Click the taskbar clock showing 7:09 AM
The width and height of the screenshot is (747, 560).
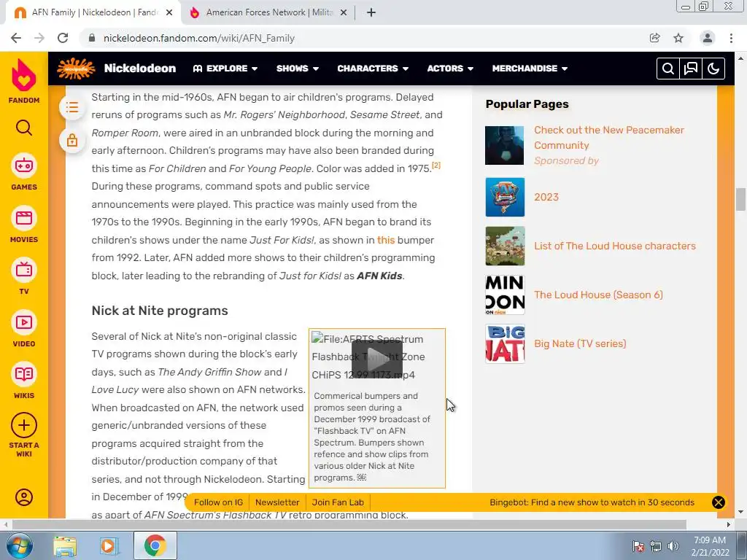tap(709, 546)
